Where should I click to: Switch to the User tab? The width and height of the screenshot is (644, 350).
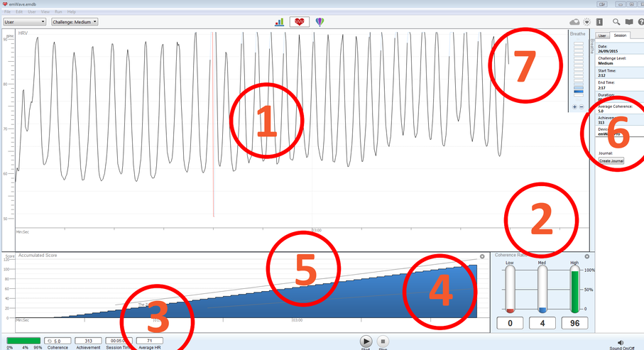602,35
